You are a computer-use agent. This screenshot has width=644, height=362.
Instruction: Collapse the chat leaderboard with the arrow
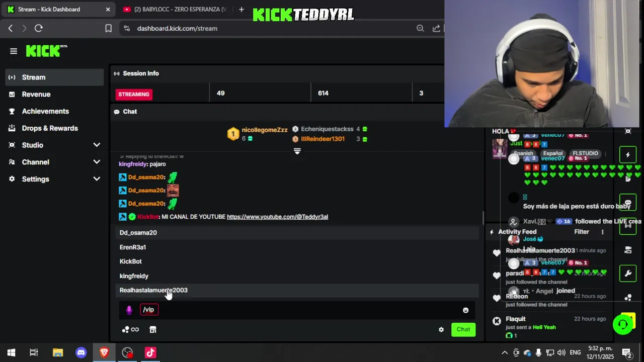click(297, 151)
